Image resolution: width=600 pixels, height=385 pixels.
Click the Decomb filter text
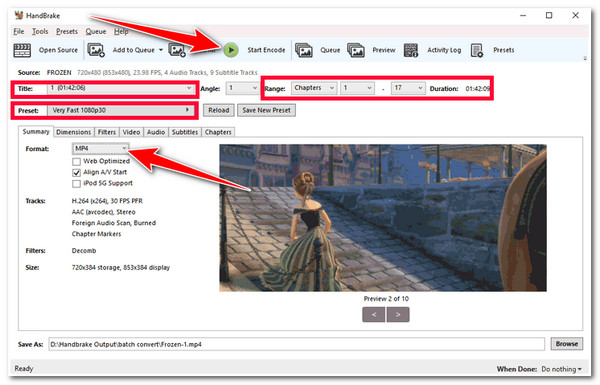(x=84, y=251)
